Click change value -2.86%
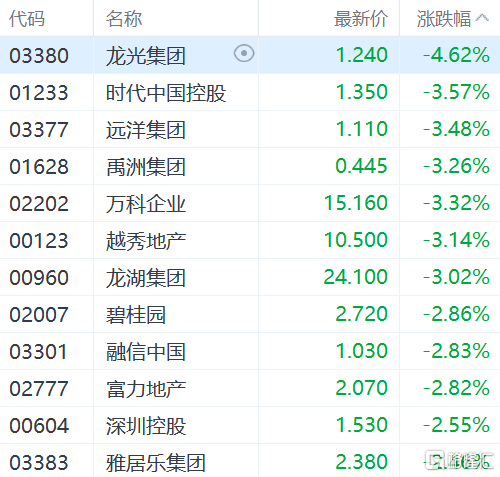Image resolution: width=500 pixels, height=477 pixels. [x=456, y=314]
